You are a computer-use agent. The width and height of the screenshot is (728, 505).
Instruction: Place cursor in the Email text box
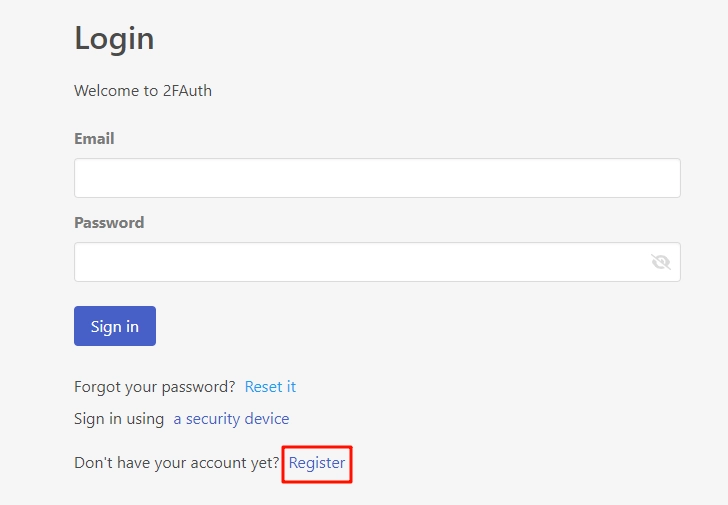coord(377,178)
